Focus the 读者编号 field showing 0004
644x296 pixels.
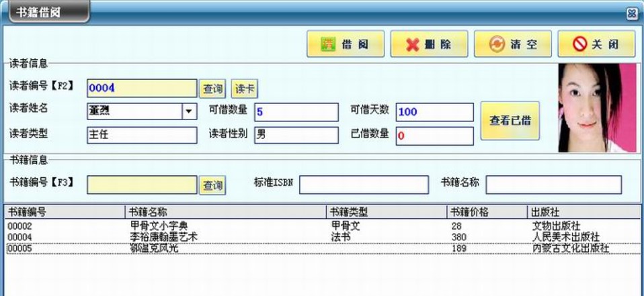point(142,88)
